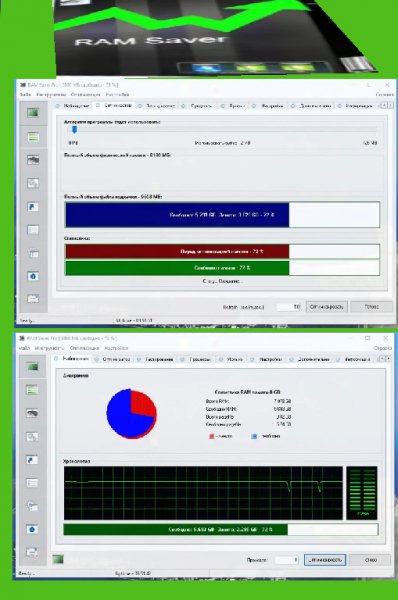Switch to Оптимизация tab in pie-chart window

(113, 359)
